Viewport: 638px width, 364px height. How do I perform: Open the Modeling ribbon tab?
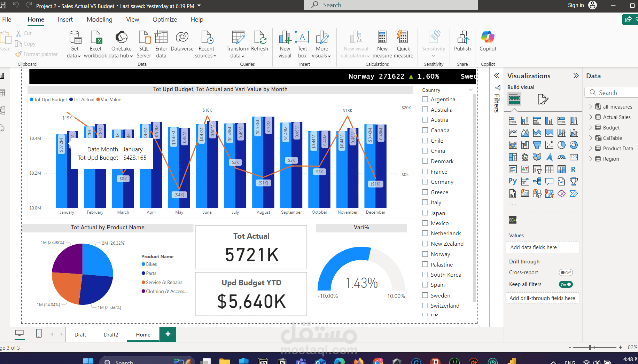100,19
